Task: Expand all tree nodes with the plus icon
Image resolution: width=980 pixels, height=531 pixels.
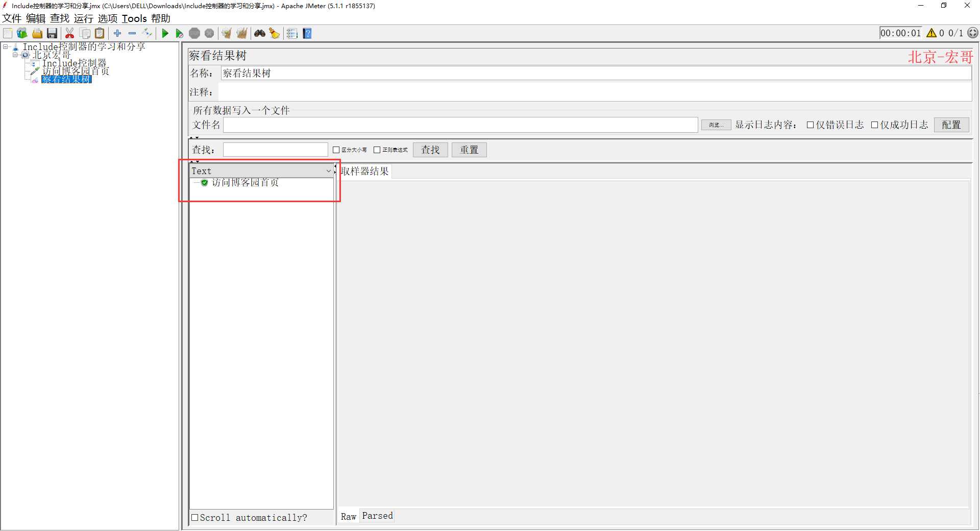Action: 117,33
